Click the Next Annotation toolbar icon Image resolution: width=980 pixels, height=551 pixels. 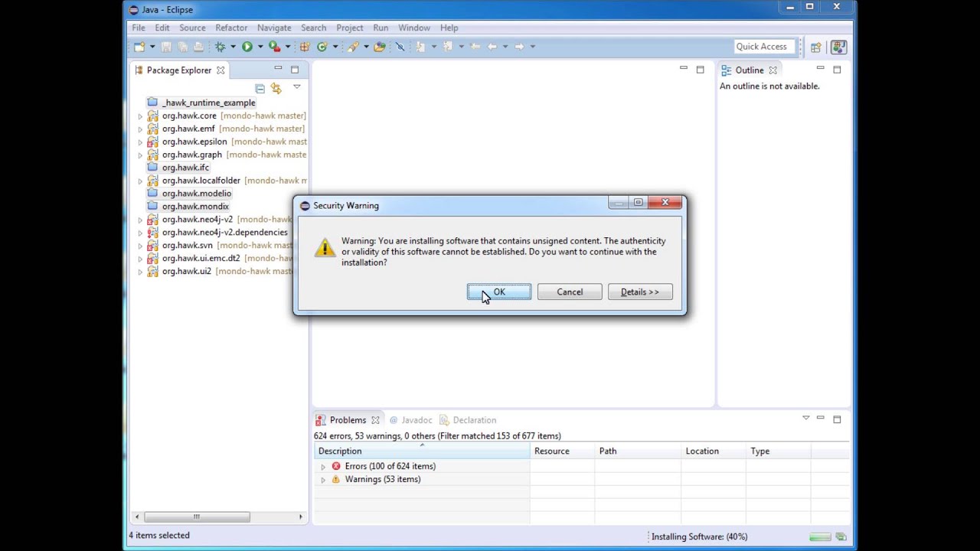tap(420, 47)
